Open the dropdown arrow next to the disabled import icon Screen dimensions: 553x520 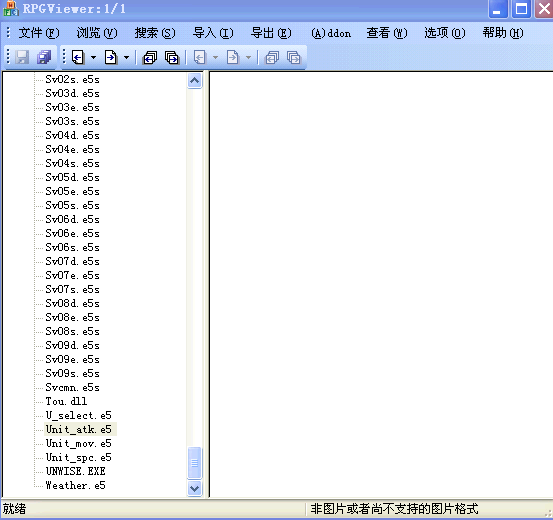[215, 58]
